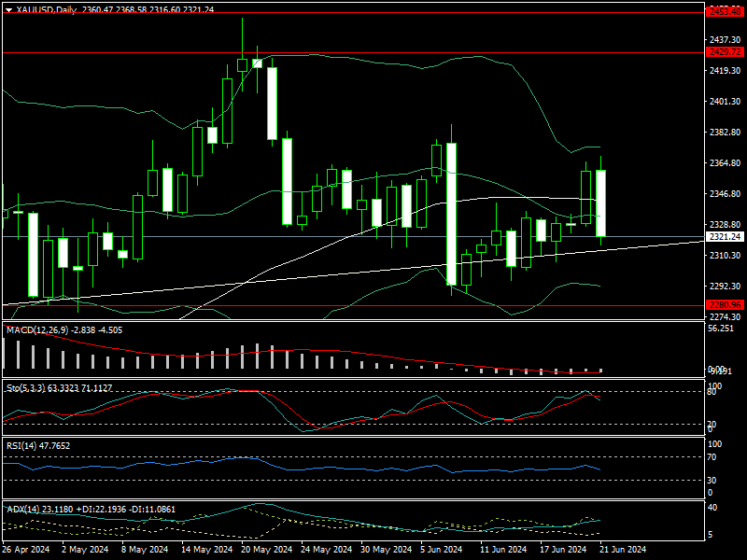Click the current price label 2321.24
747x560 pixels.
pyautogui.click(x=725, y=237)
